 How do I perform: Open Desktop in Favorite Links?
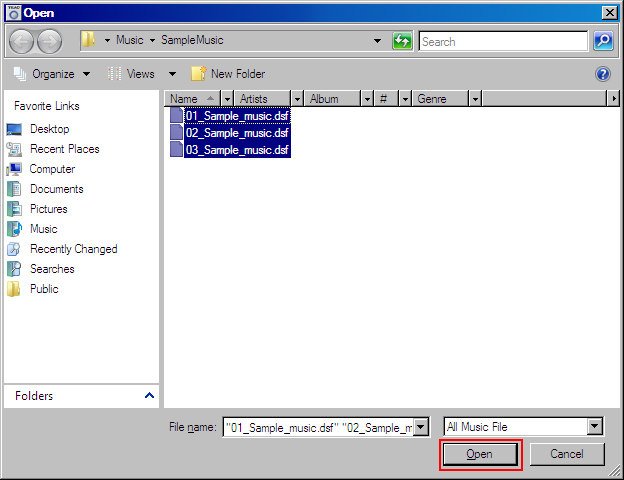coord(49,129)
